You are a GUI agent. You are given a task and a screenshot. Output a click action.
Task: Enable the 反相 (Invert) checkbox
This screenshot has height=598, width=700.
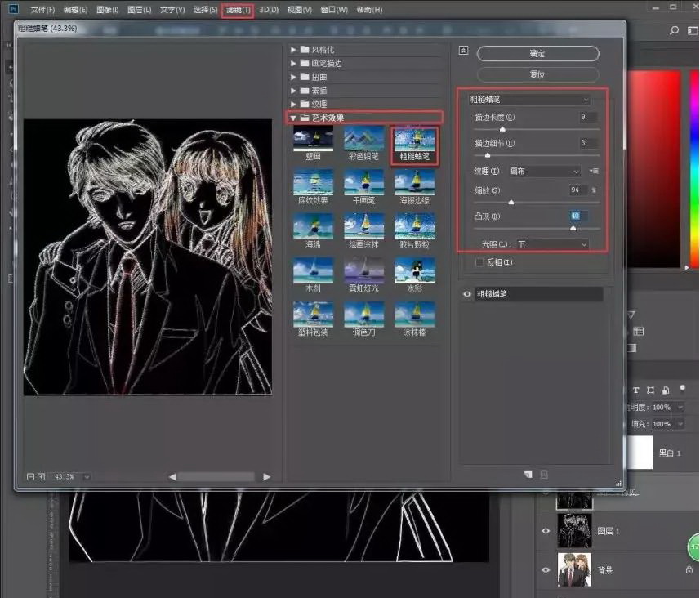coord(479,263)
